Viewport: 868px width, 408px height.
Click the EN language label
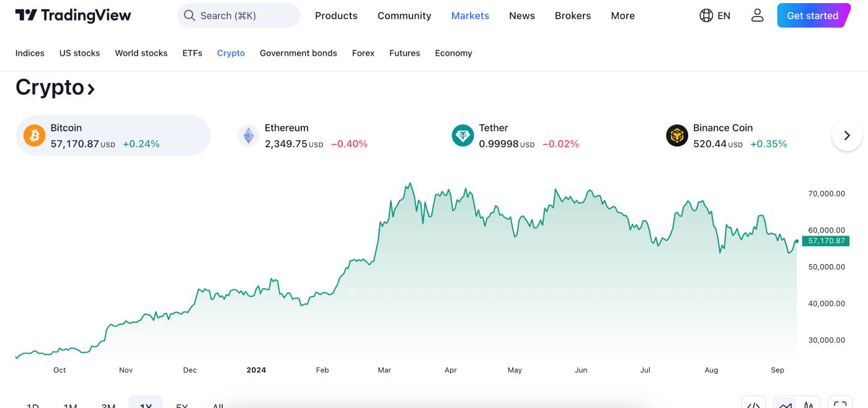point(724,16)
